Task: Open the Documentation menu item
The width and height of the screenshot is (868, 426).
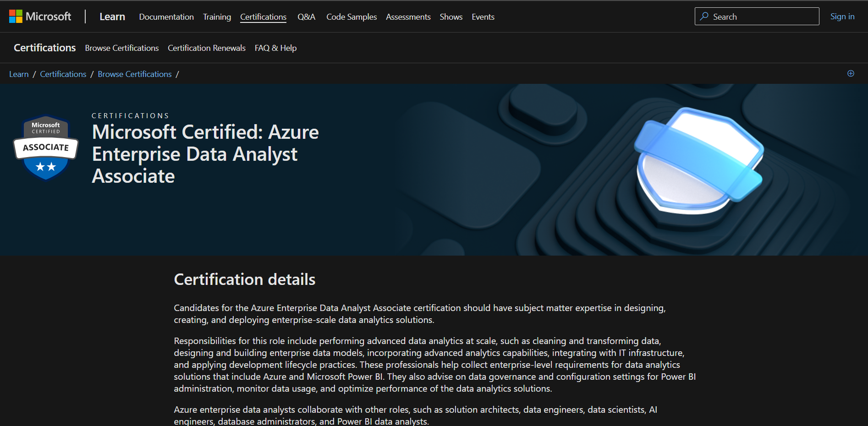Action: click(166, 17)
